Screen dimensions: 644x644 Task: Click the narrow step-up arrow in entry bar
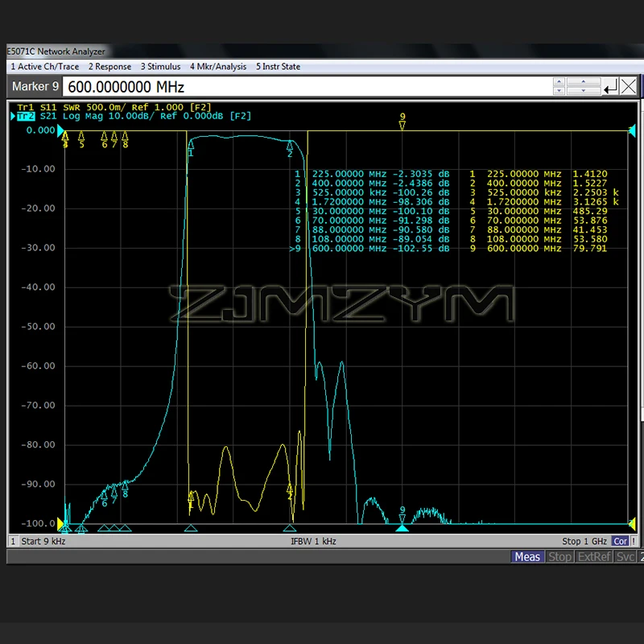click(x=559, y=82)
